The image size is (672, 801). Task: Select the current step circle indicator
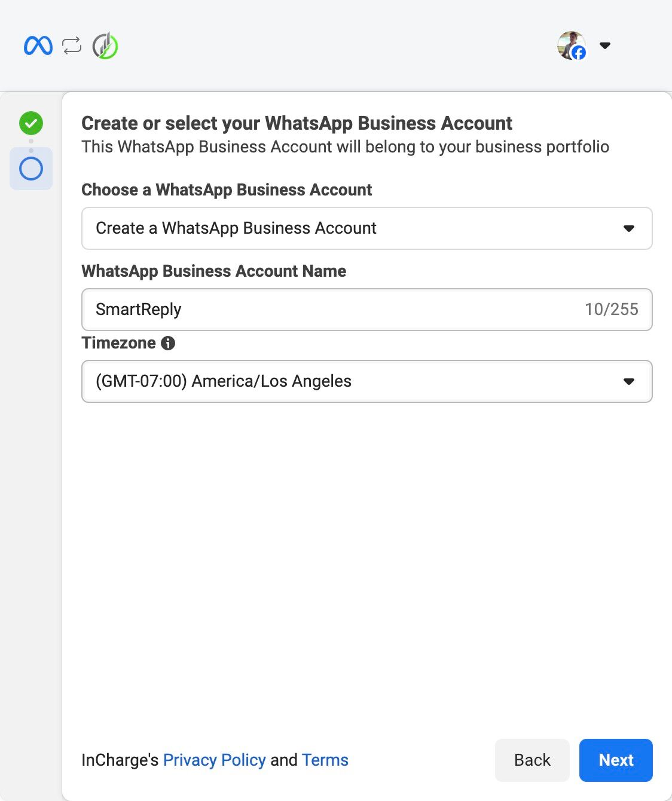tap(31, 169)
